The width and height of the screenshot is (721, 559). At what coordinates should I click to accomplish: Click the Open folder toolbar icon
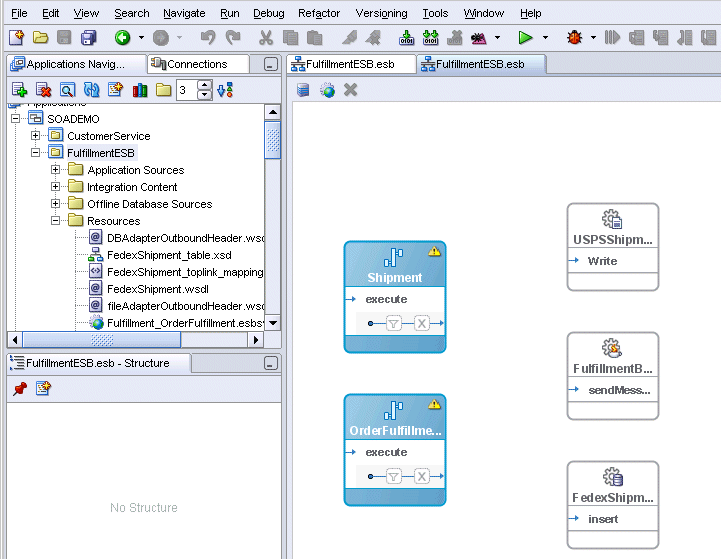point(40,37)
